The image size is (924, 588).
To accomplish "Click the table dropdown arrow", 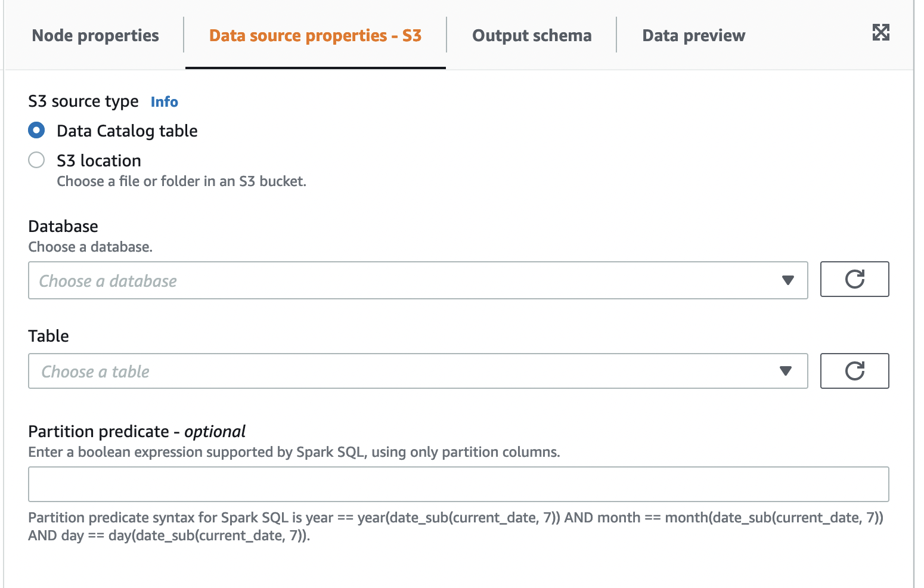I will pos(786,371).
